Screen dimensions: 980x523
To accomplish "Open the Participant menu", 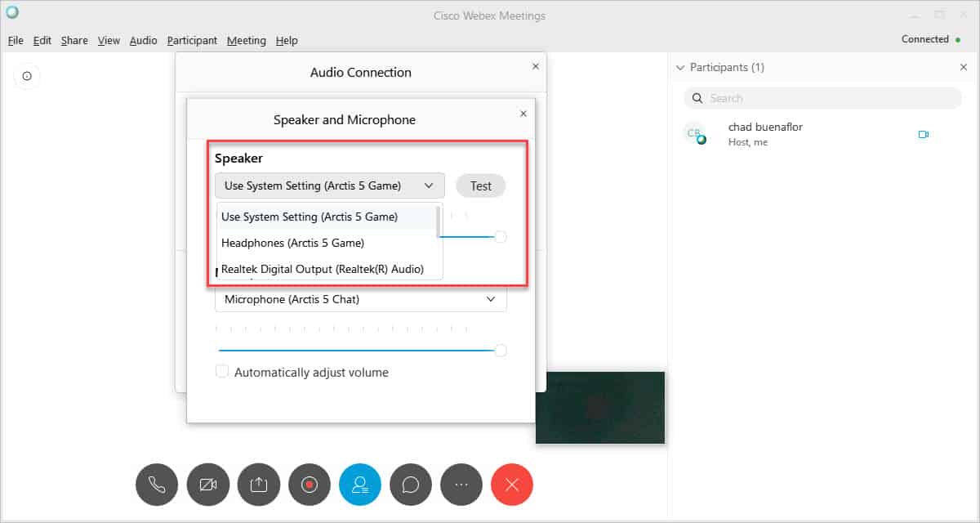I will point(192,40).
